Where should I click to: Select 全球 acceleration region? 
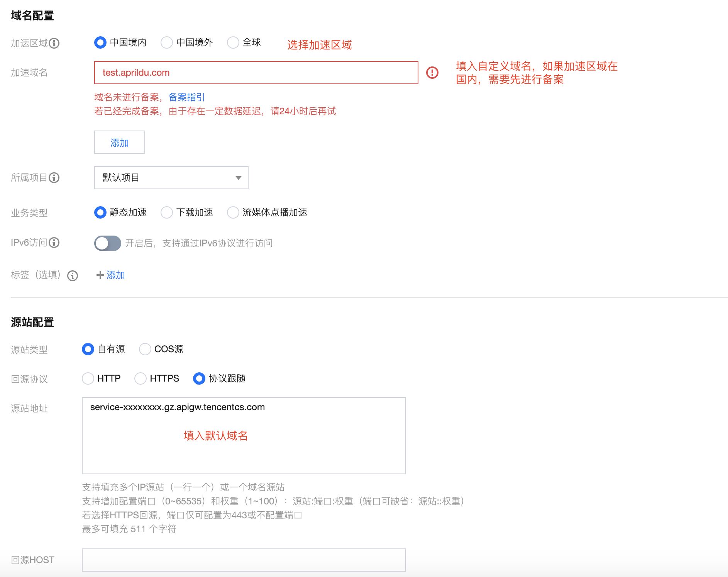(233, 42)
